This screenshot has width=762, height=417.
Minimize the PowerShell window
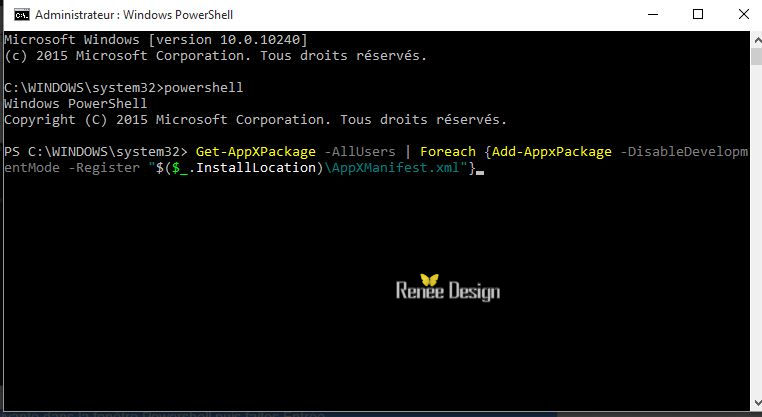click(x=653, y=15)
